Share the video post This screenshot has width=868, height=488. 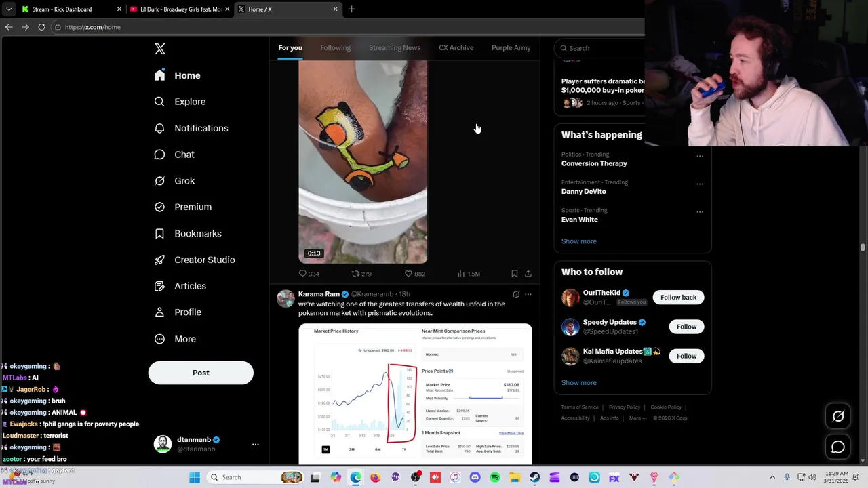coord(528,274)
